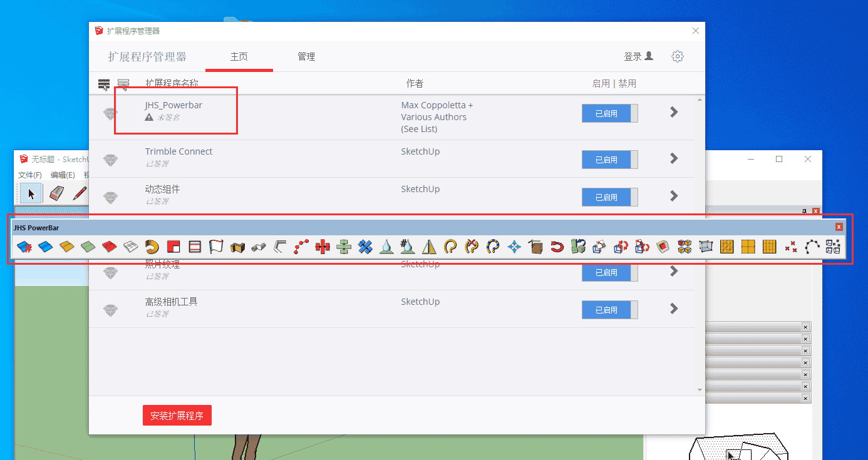The image size is (868, 460).
Task: Click the JHS_Powerbar extension name
Action: 173,105
